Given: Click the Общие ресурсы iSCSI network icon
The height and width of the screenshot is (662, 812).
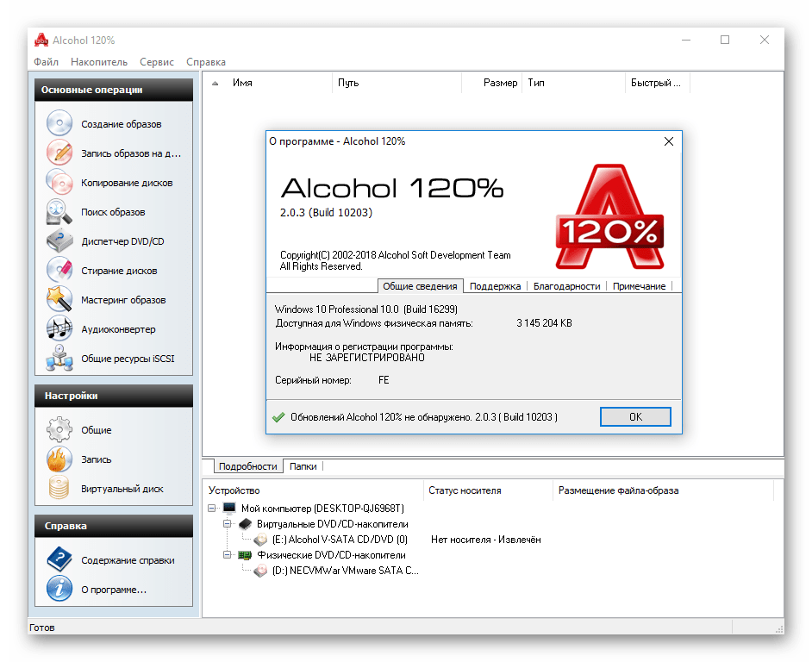Looking at the screenshot, I should click(x=59, y=358).
